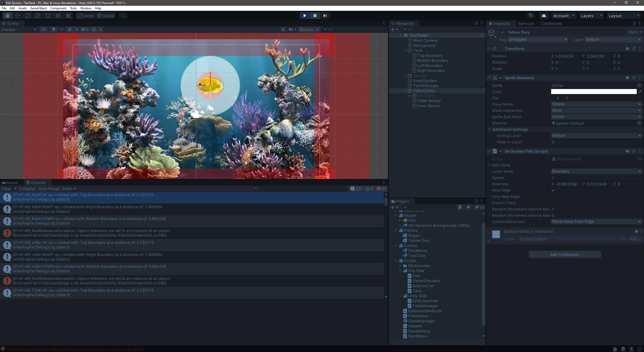Open the Draw Mode dropdown in Inspector
This screenshot has height=352, width=644.
pyautogui.click(x=596, y=104)
